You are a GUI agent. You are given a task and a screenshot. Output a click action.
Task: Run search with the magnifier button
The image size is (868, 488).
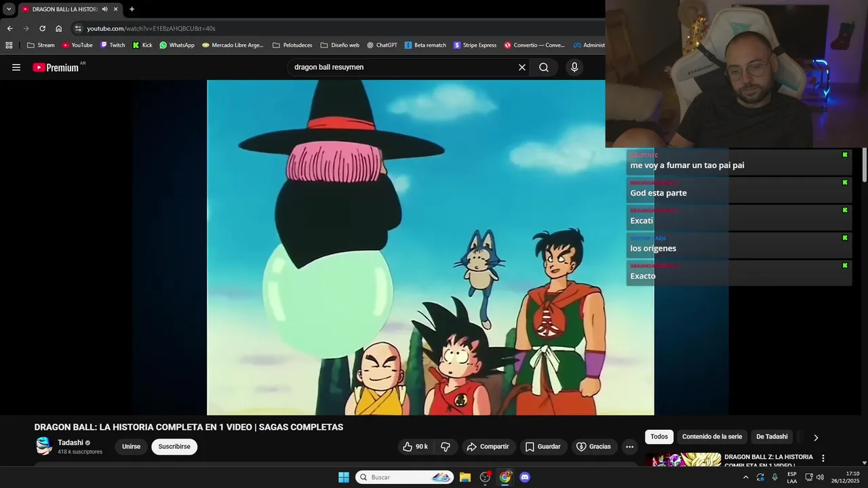[x=544, y=67]
